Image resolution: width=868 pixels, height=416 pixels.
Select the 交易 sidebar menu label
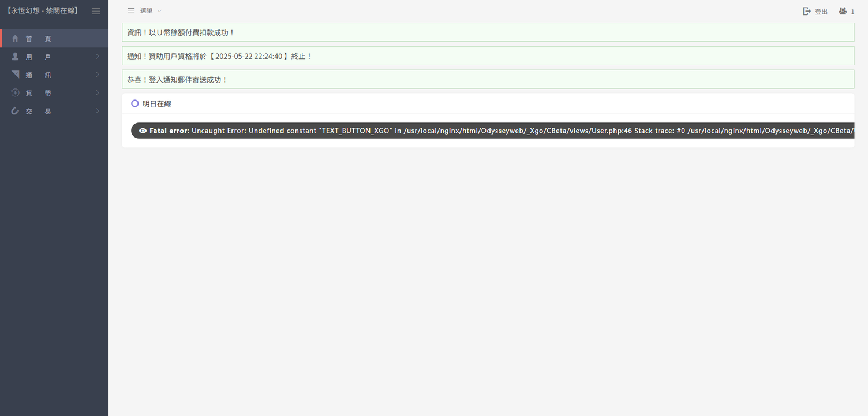[x=39, y=112]
